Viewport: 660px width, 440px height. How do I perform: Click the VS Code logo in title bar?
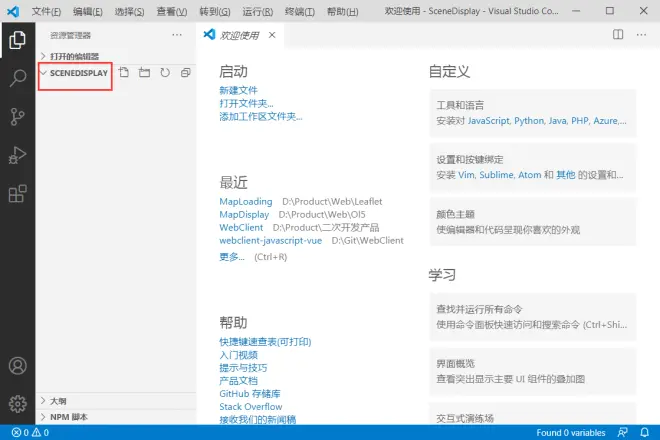(13, 11)
